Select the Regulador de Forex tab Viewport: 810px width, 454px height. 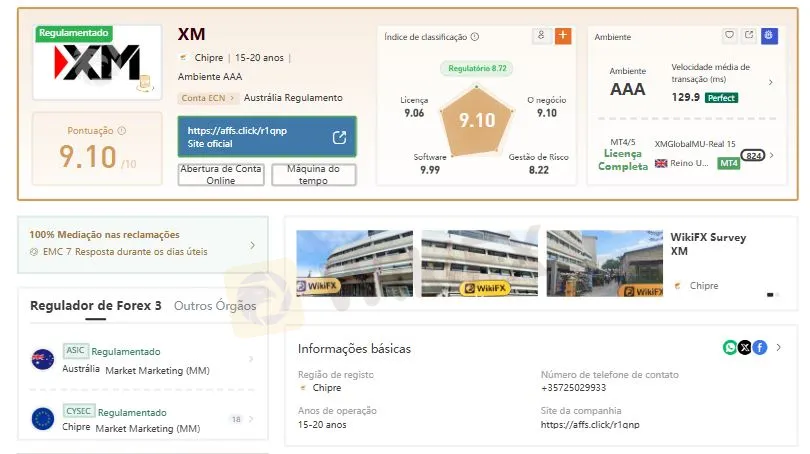coord(95,306)
